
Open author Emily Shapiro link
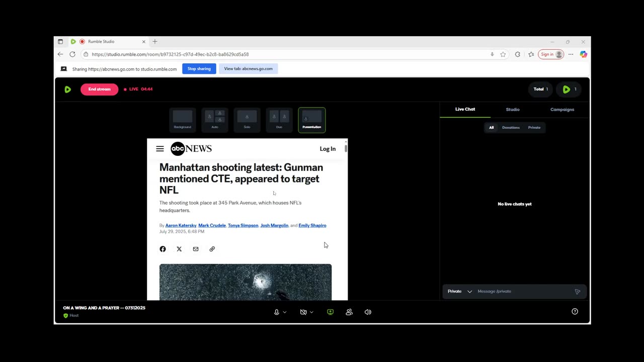[312, 226]
